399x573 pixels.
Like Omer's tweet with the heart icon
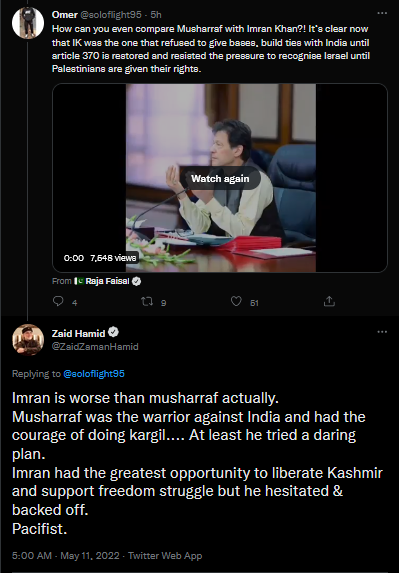[236, 301]
